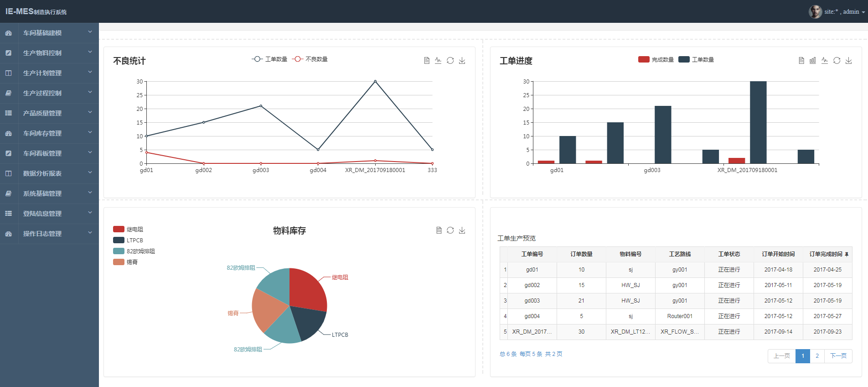868x387 pixels.
Task: Toggle 不良数量 series in 不良统计 legend
Action: click(x=310, y=59)
